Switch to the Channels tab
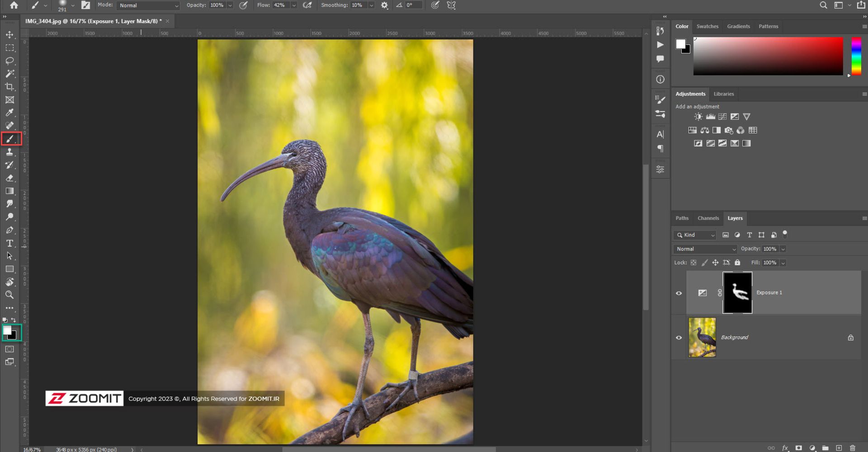Screen dimensions: 868x452 708,218
